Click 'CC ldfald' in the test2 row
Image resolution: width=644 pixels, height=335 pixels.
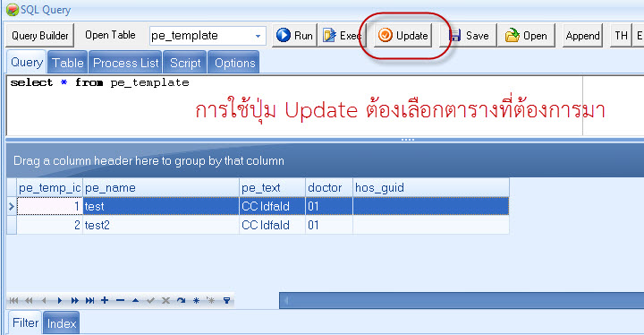click(272, 225)
